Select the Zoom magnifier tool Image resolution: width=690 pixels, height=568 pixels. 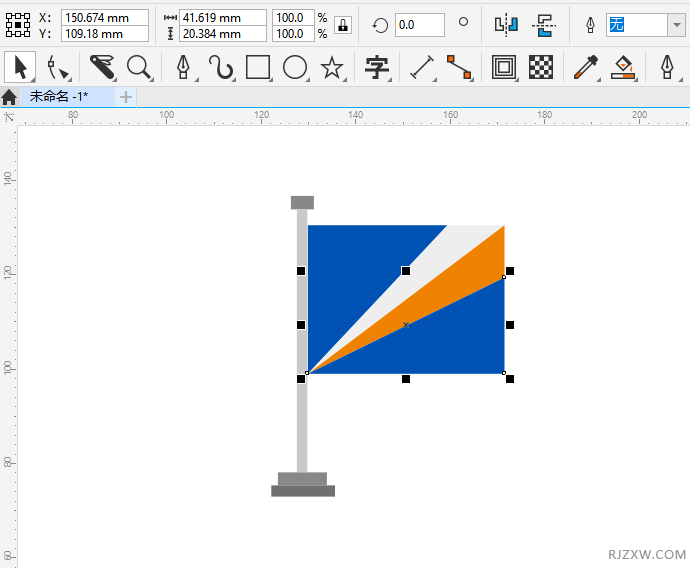tap(139, 67)
